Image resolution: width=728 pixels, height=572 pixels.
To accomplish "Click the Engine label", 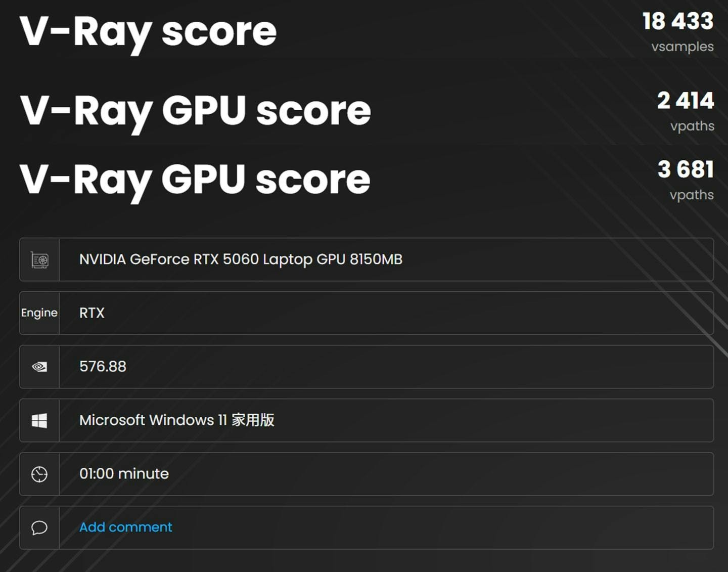I will click(x=39, y=313).
